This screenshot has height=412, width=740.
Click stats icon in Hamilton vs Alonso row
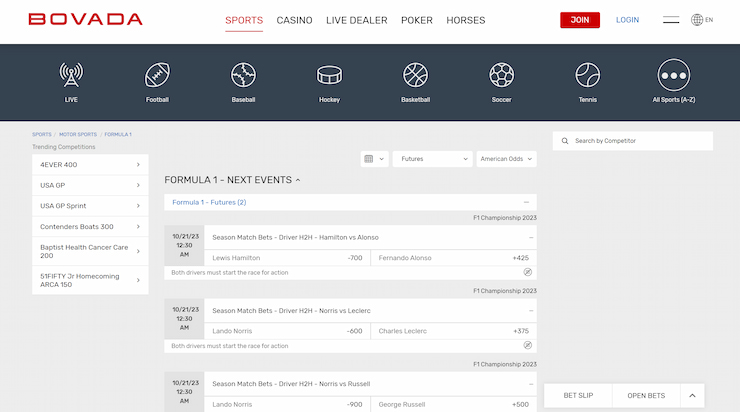(528, 272)
